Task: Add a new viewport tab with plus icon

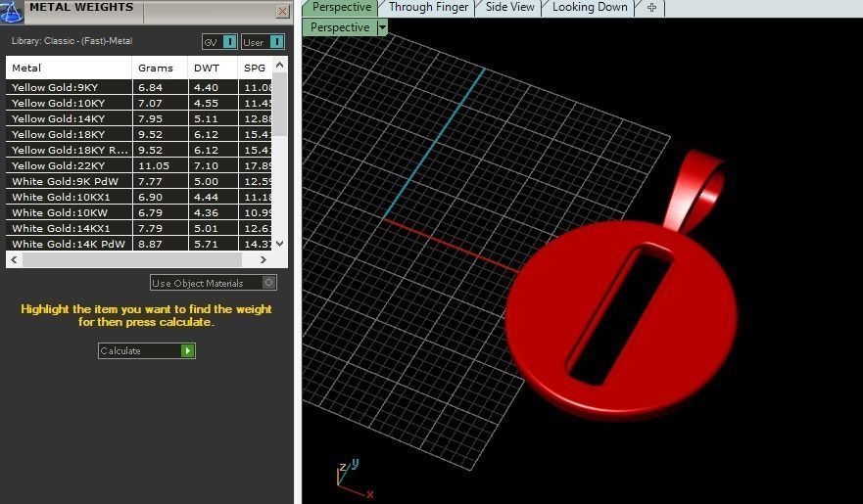Action: (651, 7)
